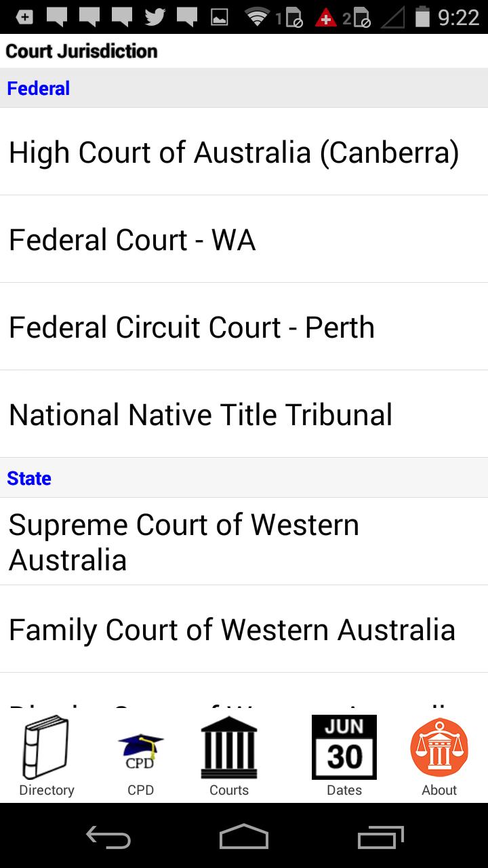This screenshot has height=868, width=488.
Task: Tap the battery status icon
Action: click(x=422, y=17)
